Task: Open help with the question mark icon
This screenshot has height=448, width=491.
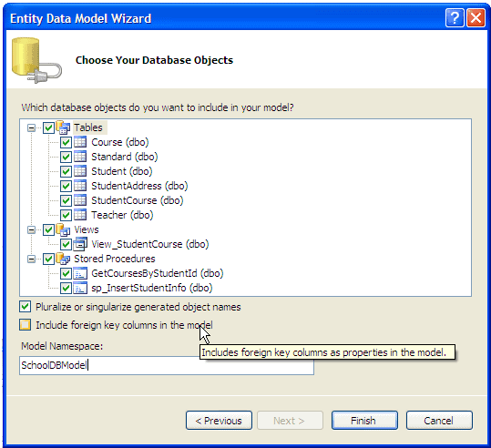Action: point(455,18)
